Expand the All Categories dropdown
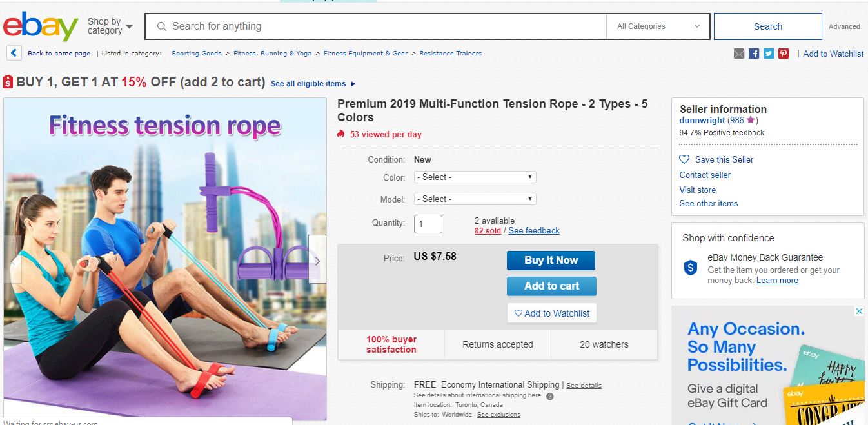The height and width of the screenshot is (425, 868). click(x=658, y=26)
